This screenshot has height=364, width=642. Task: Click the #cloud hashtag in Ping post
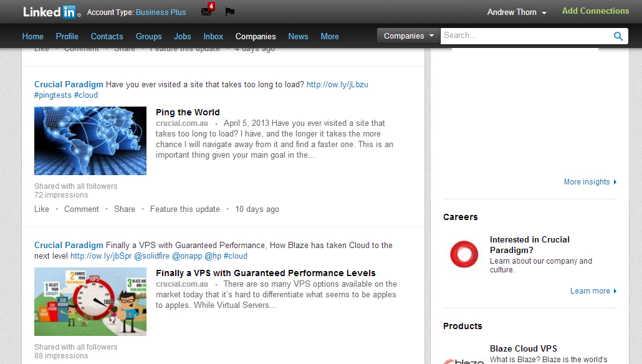[x=86, y=95]
